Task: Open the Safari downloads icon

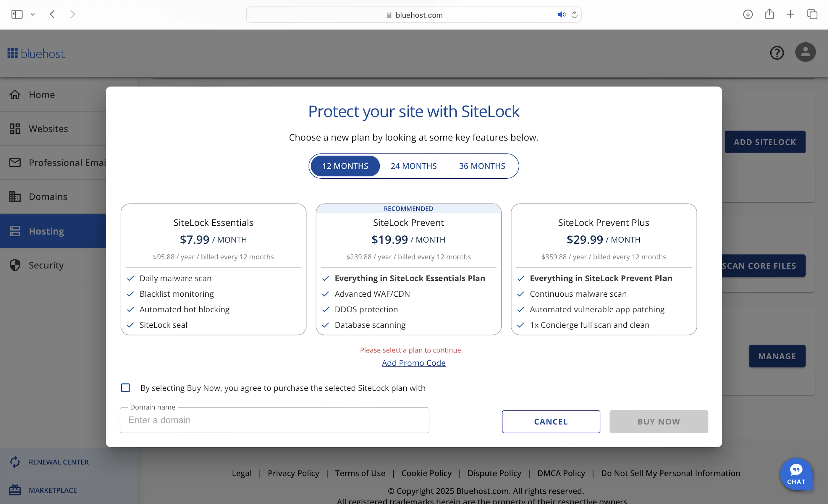Action: point(747,14)
